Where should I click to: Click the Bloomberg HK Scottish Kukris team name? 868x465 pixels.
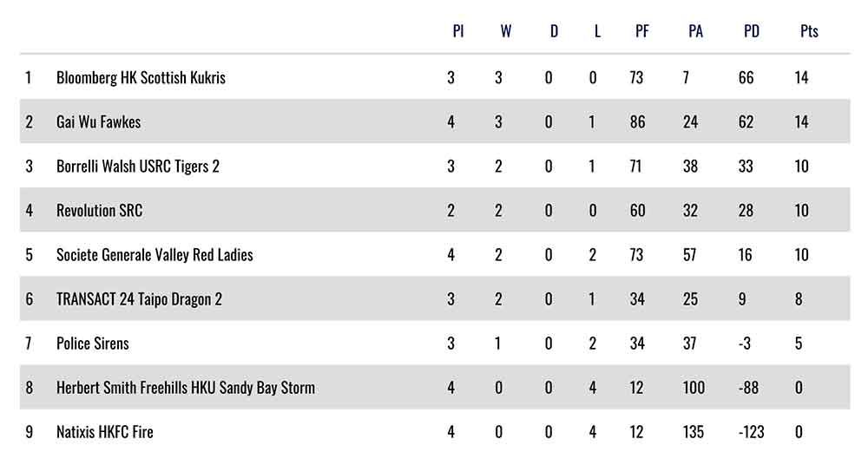tap(141, 78)
